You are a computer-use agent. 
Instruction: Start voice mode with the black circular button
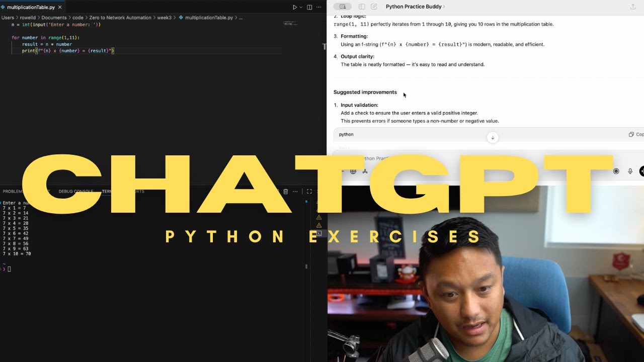[641, 171]
